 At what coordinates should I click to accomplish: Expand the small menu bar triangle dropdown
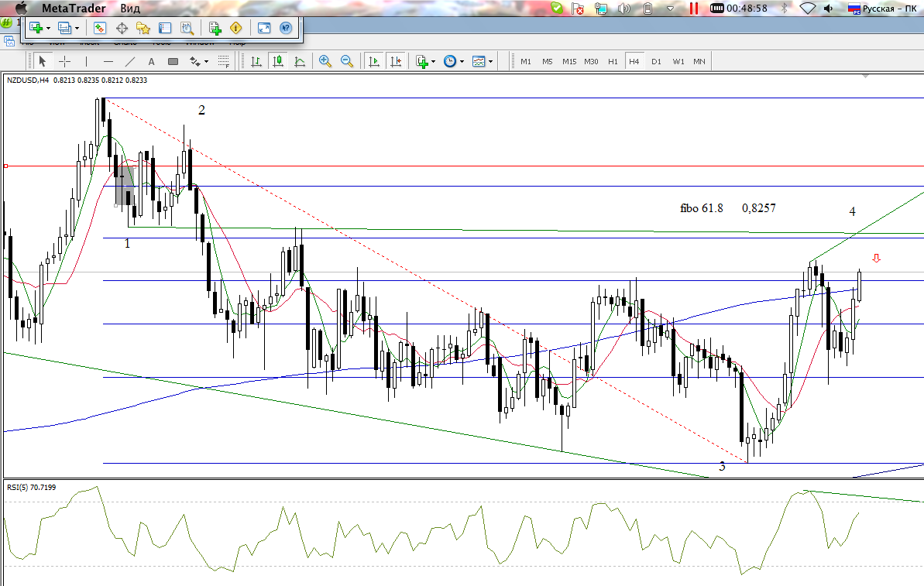point(670,9)
